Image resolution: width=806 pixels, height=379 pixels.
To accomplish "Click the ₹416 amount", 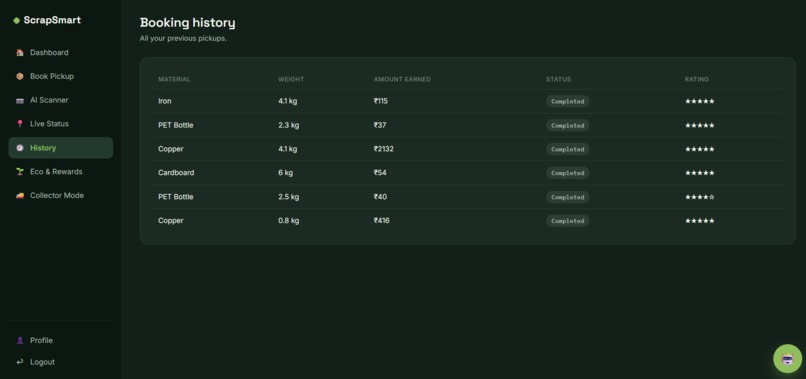I will (382, 221).
